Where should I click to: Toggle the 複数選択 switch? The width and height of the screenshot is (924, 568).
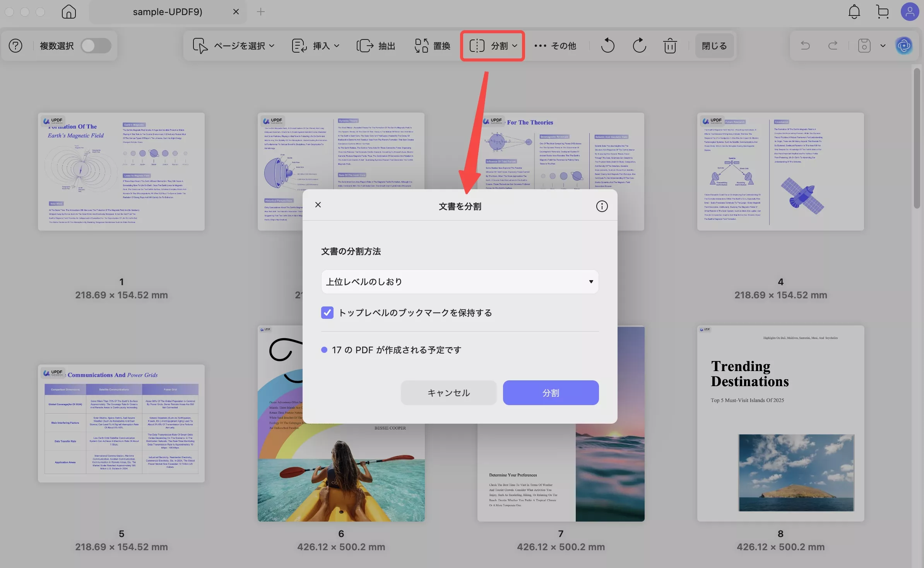tap(96, 46)
